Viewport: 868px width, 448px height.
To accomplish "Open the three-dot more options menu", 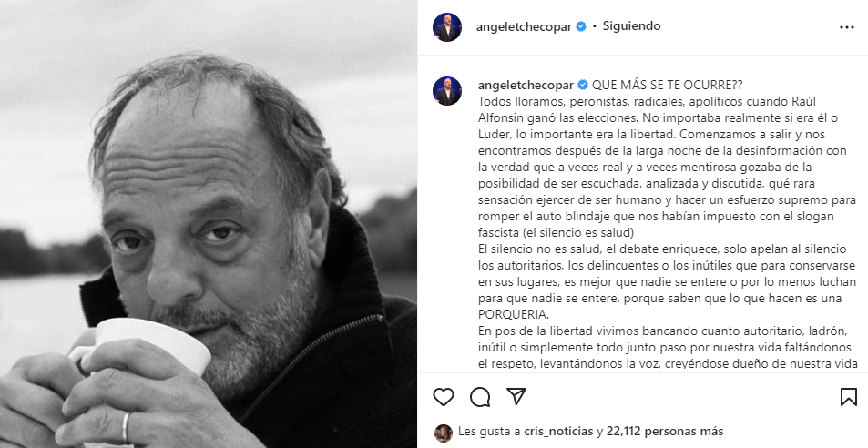I will [x=847, y=27].
